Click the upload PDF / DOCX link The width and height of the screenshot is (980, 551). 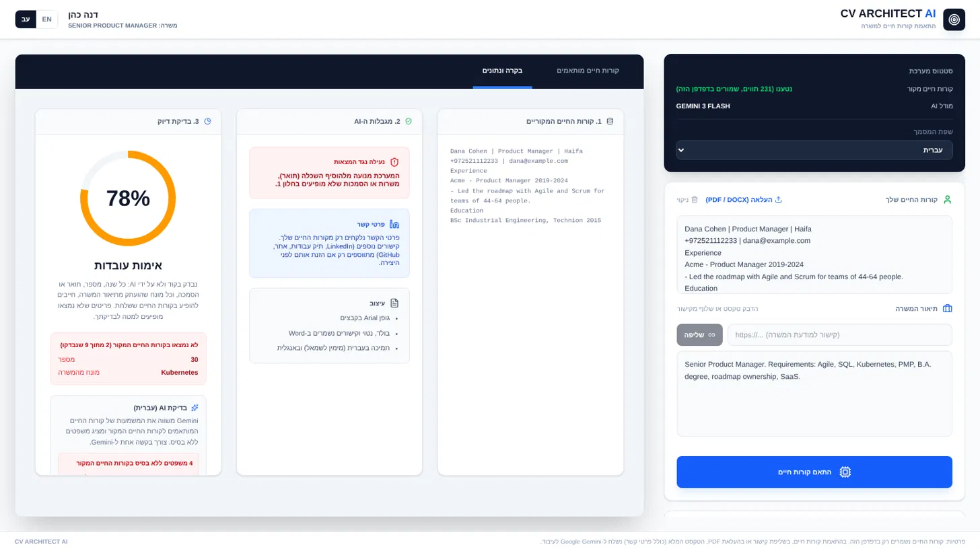(744, 200)
